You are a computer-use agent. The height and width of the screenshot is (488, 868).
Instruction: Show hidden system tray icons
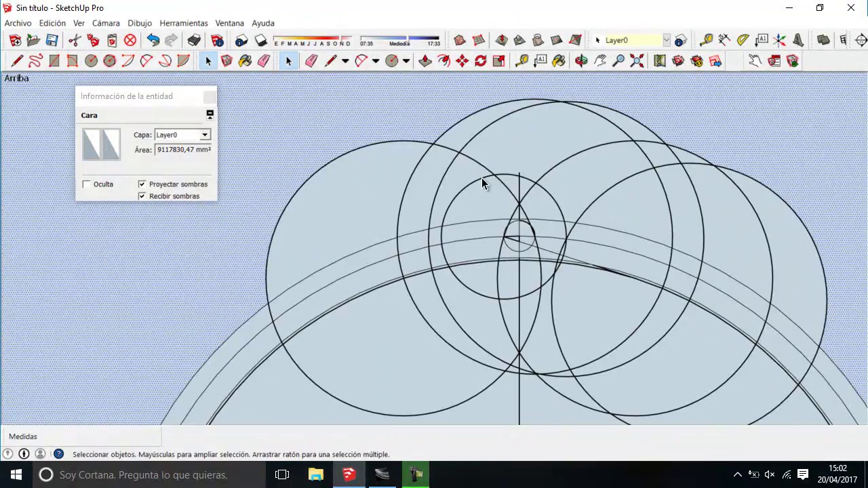point(738,474)
